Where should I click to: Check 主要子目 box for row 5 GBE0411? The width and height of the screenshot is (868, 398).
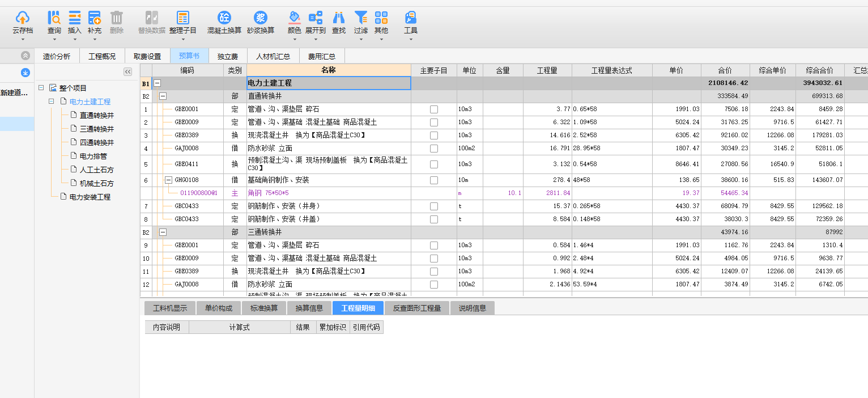point(434,164)
